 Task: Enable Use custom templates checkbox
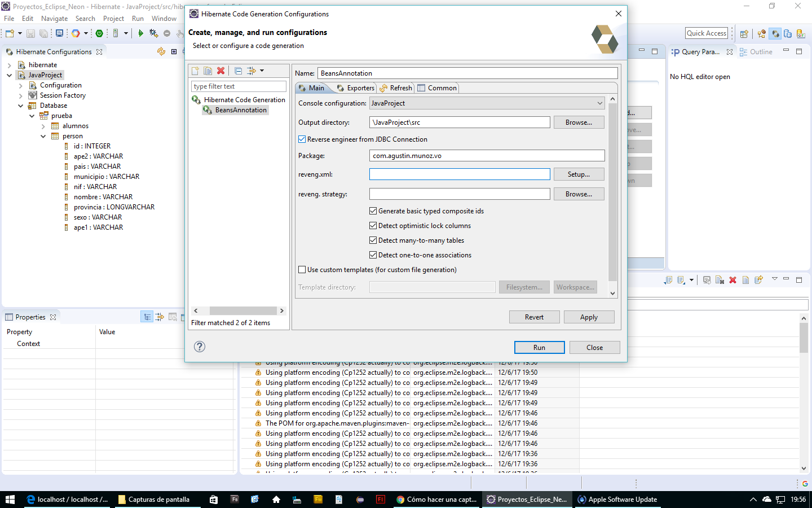pos(302,270)
